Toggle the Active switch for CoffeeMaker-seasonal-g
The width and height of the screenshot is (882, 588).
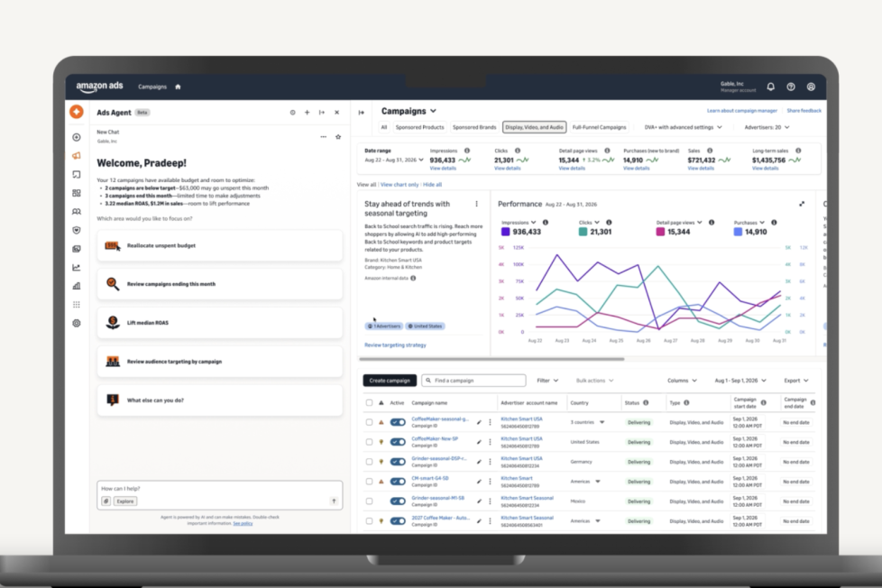click(x=398, y=422)
